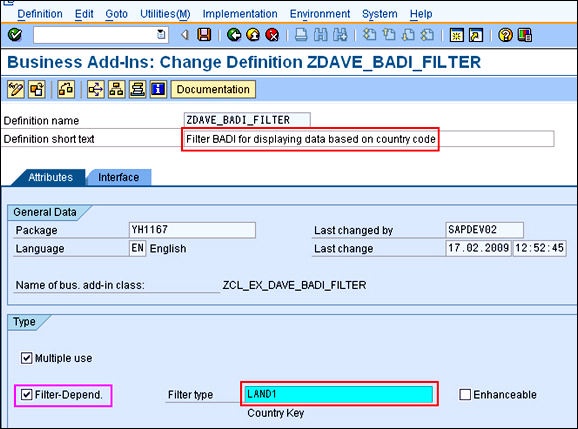Switch to the Attributes tab
The width and height of the screenshot is (578, 429).
pyautogui.click(x=51, y=177)
